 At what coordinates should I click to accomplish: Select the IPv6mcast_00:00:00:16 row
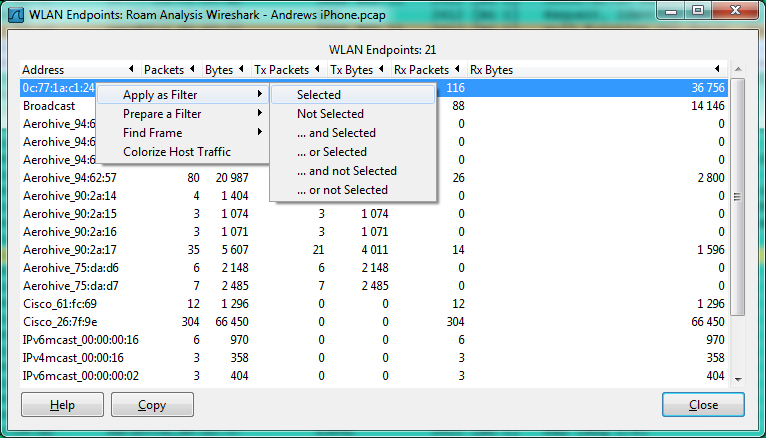[x=374, y=340]
